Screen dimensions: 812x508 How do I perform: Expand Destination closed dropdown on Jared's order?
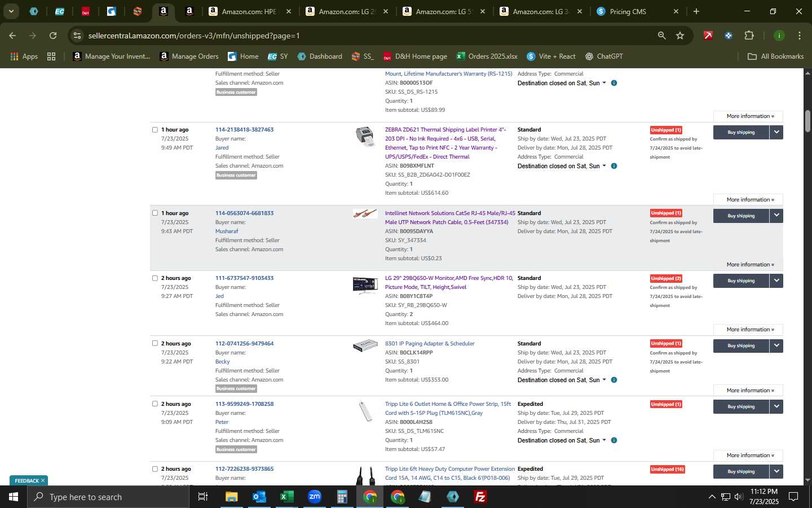(604, 166)
